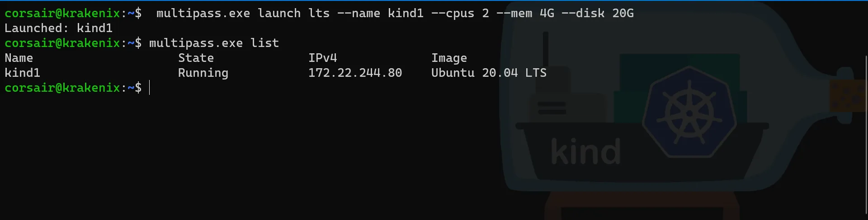Viewport: 868px width, 220px height.
Task: Place cursor at the empty last prompt
Action: [x=150, y=88]
